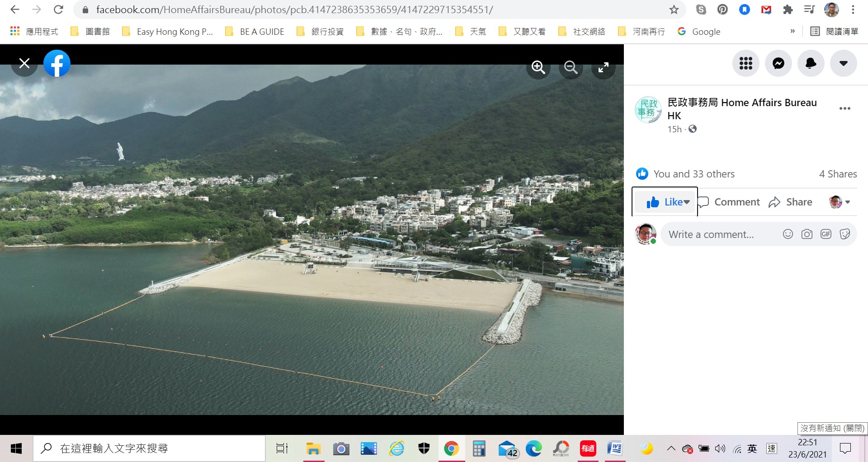Viewport: 868px width, 462px height.
Task: Open 民政事務局 Home Affairs Bureau HK page
Action: (742, 109)
